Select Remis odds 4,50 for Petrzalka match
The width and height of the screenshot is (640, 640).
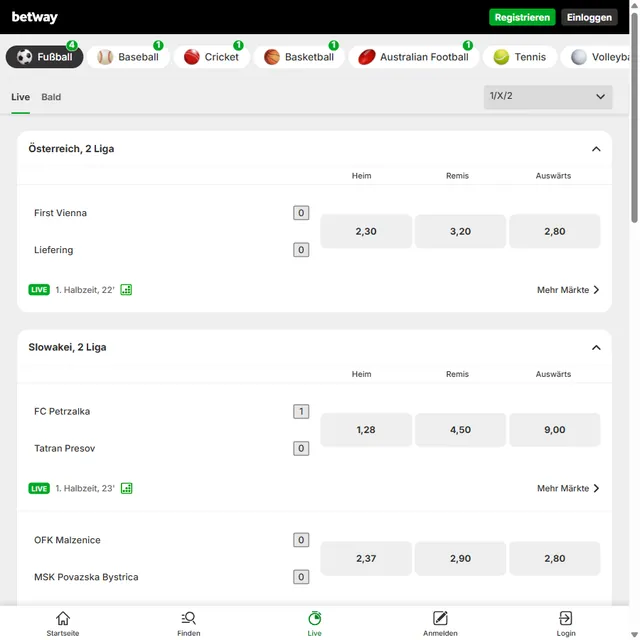click(460, 430)
